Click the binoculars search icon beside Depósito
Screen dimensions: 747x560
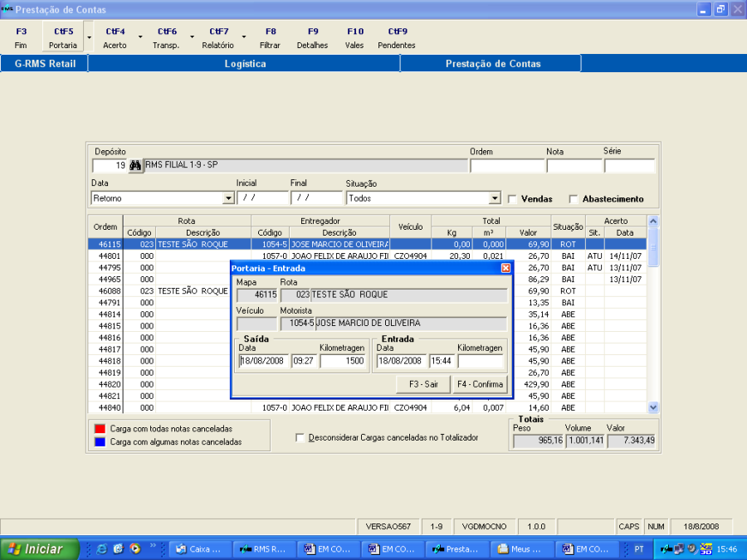click(x=135, y=165)
